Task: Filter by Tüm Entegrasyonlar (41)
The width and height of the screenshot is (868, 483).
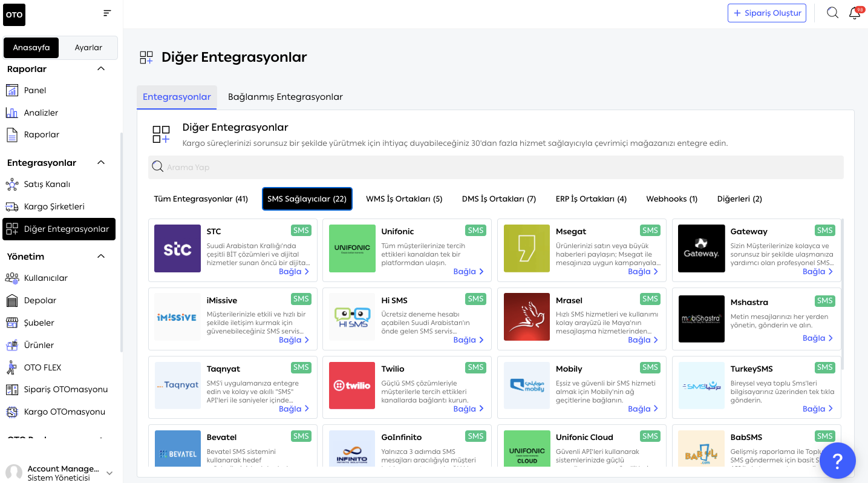Action: pyautogui.click(x=201, y=199)
